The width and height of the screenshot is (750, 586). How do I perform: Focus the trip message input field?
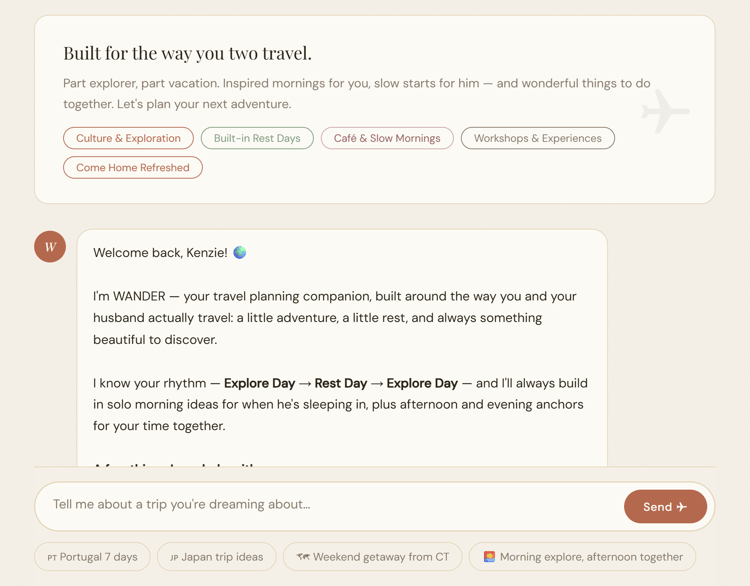(x=330, y=505)
